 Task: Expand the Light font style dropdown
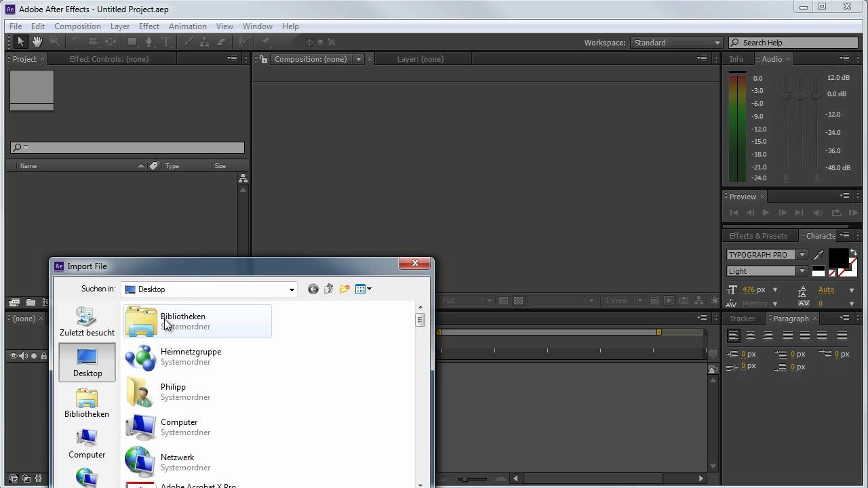pyautogui.click(x=802, y=271)
